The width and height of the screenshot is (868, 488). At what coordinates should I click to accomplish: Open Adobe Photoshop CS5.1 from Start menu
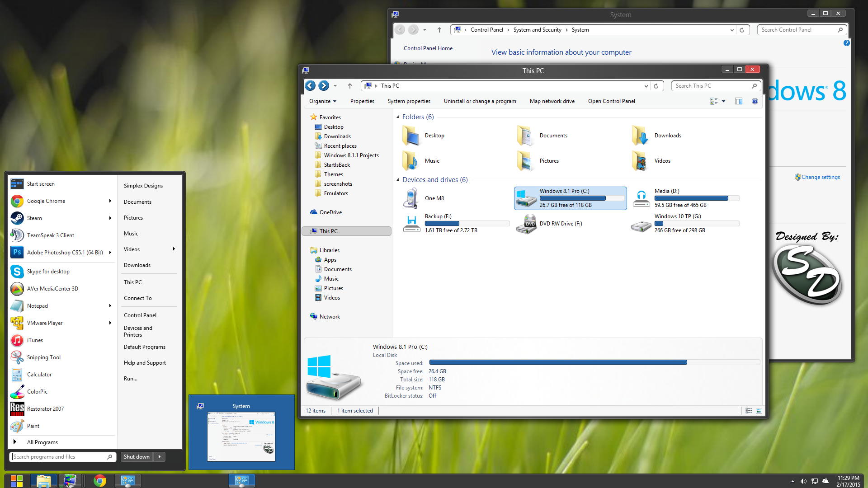[x=63, y=252]
